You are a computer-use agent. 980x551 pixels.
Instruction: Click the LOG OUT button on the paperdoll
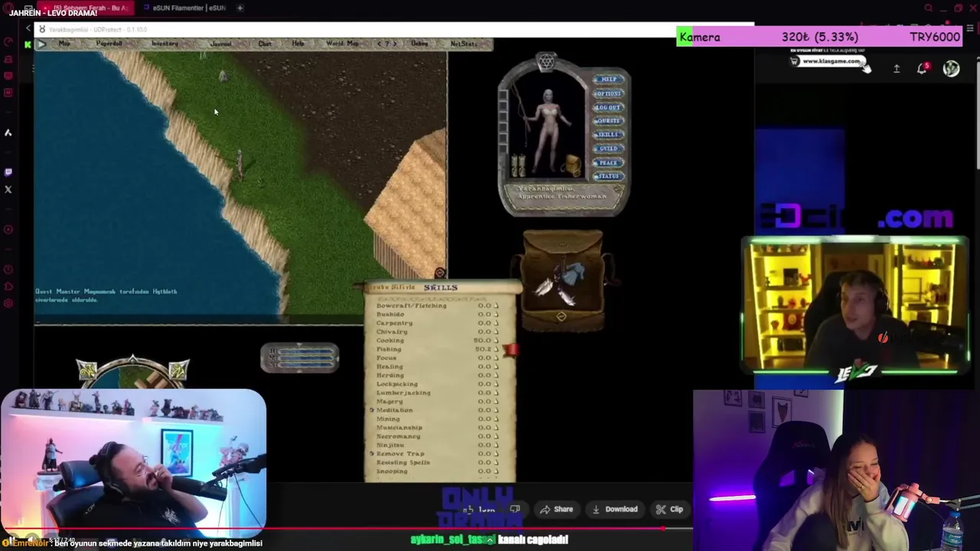(x=609, y=107)
